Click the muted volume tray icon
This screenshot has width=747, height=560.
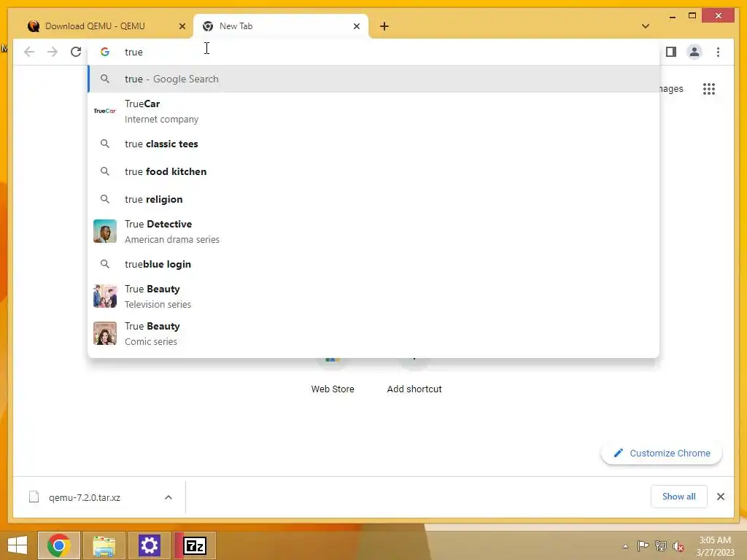[x=678, y=547]
